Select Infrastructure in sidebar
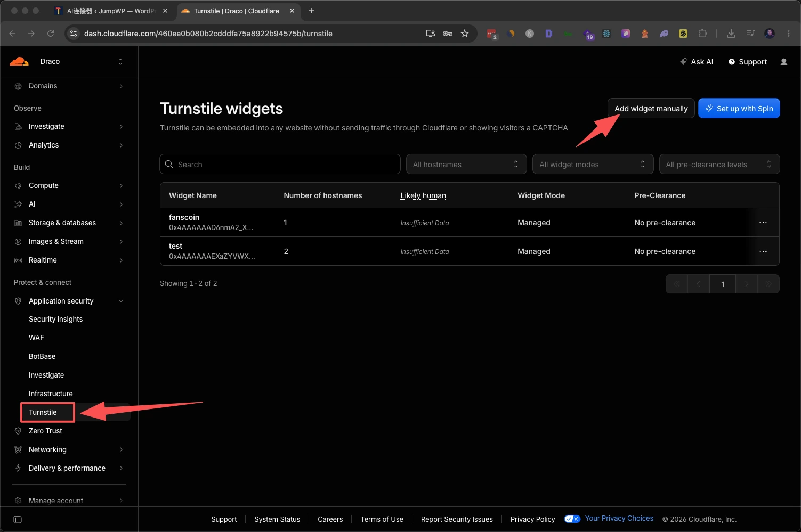The width and height of the screenshot is (801, 532). point(51,394)
